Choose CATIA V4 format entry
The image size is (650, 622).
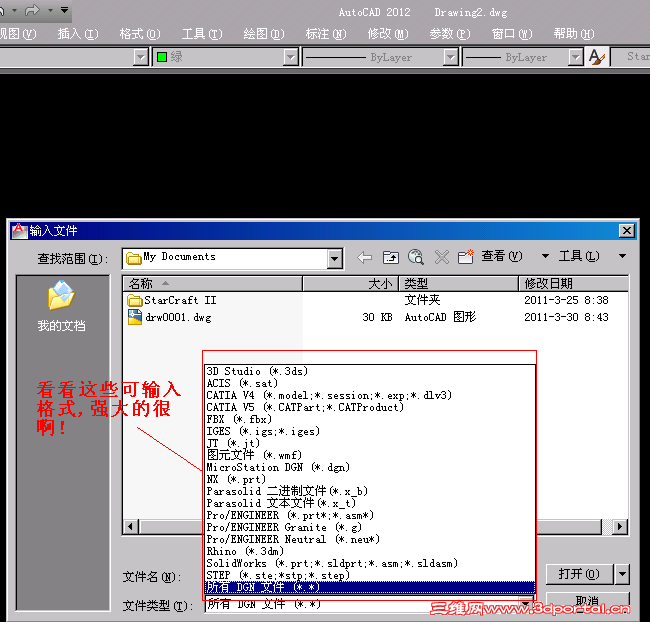coord(370,395)
